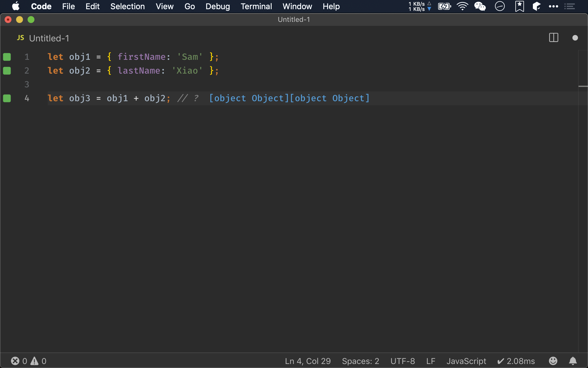Click green coverage indicator on line 2
Screen dimensions: 588x368
(7, 71)
